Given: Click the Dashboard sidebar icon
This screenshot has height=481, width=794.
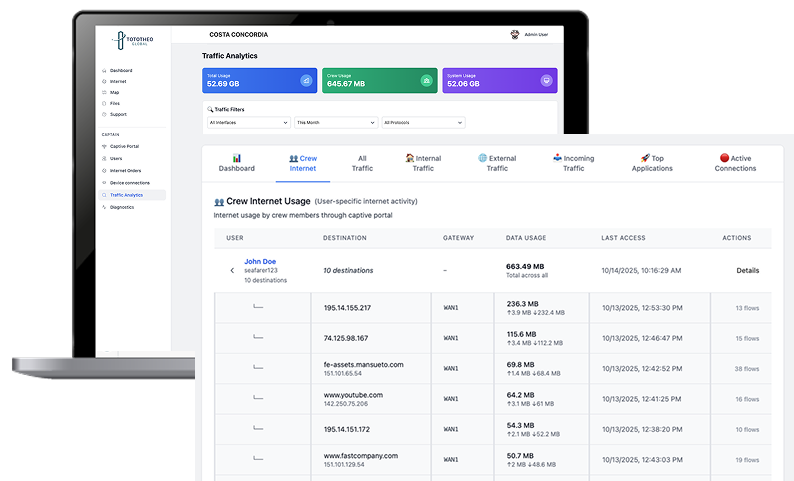Looking at the screenshot, I should 104,70.
